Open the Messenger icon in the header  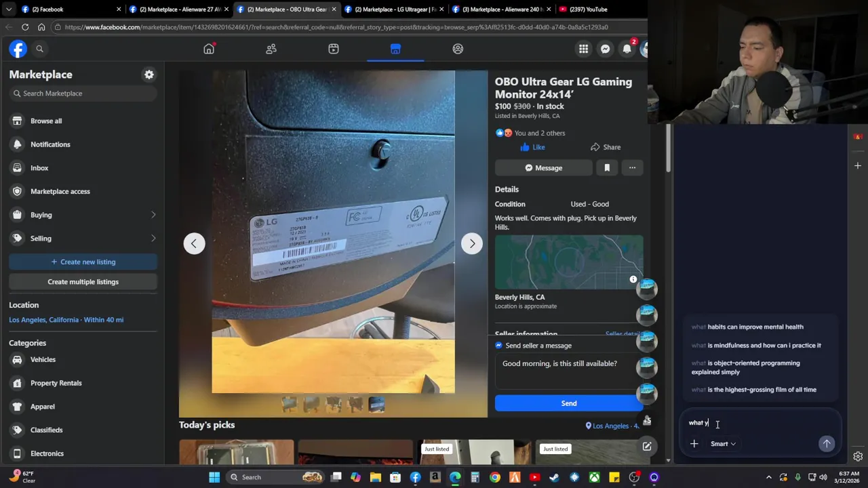(x=605, y=49)
